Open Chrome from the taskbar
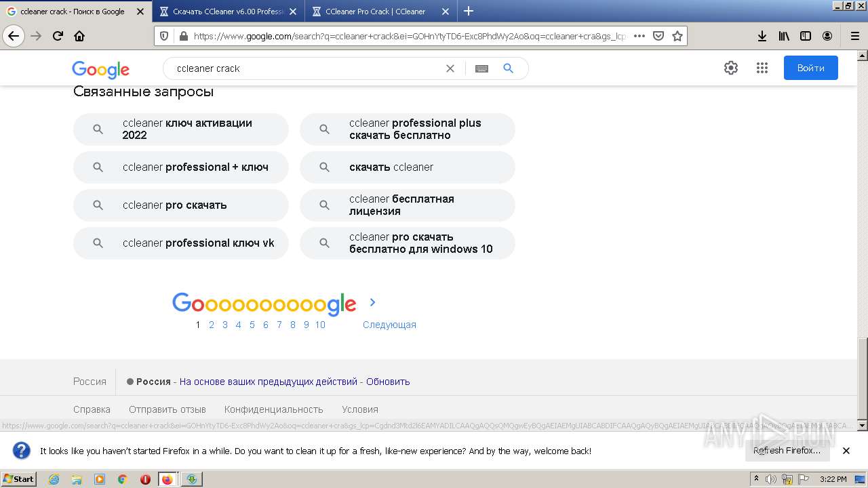868x488 pixels. tap(123, 479)
